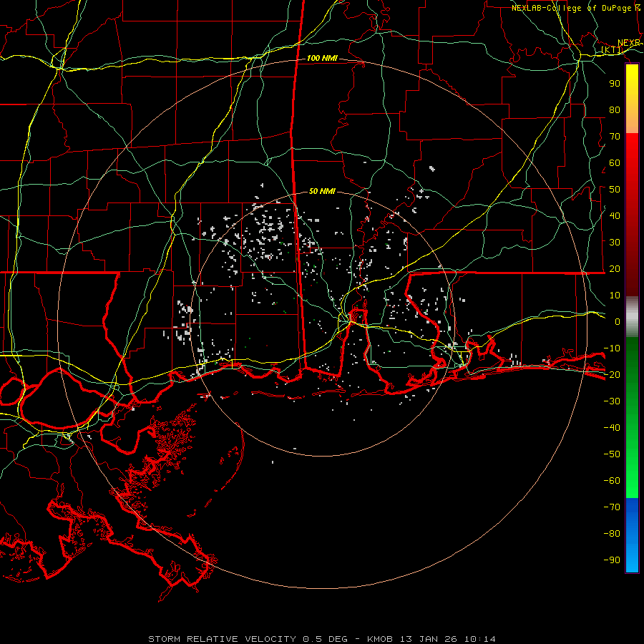
Task: Click the 60 value on the velocity scale
Action: (615, 162)
